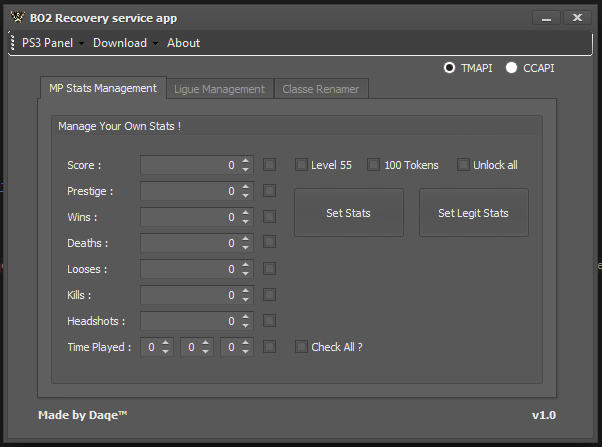
Task: Select the CCAPI radio button
Action: (511, 68)
